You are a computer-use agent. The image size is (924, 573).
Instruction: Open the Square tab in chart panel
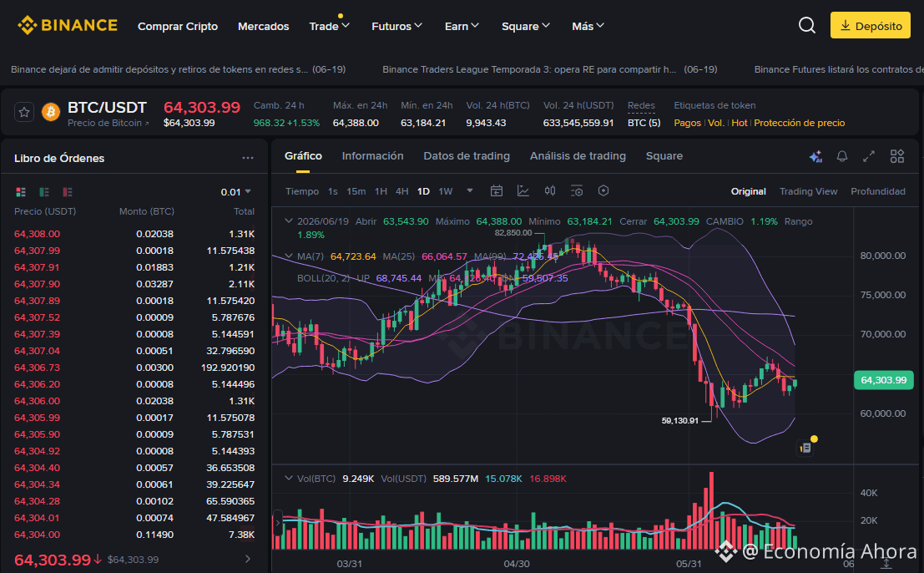pos(664,155)
